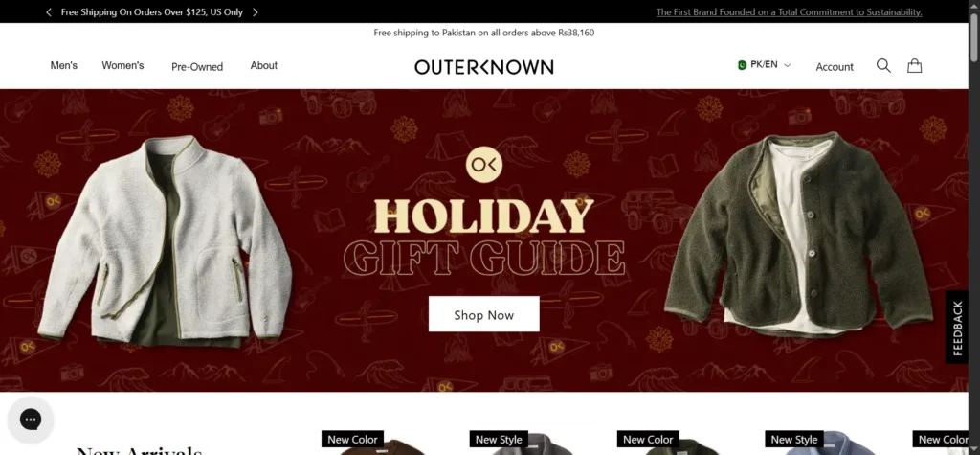This screenshot has width=980, height=455.
Task: Click the OK circle logo on banner
Action: click(x=483, y=165)
